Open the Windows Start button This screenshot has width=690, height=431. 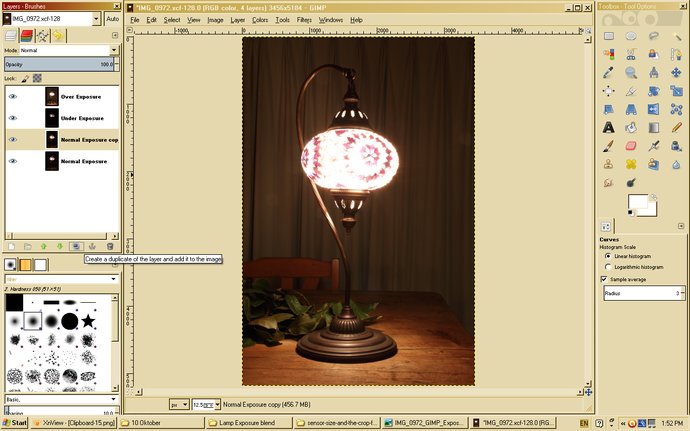tap(15, 423)
